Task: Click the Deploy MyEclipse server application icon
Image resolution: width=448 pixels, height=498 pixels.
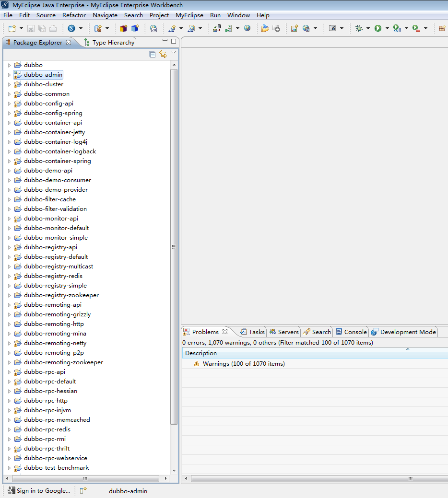Action: [217, 29]
